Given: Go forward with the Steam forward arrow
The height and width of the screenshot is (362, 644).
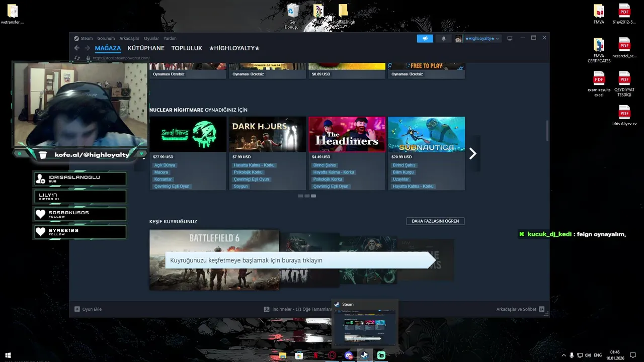Looking at the screenshot, I should pyautogui.click(x=87, y=48).
